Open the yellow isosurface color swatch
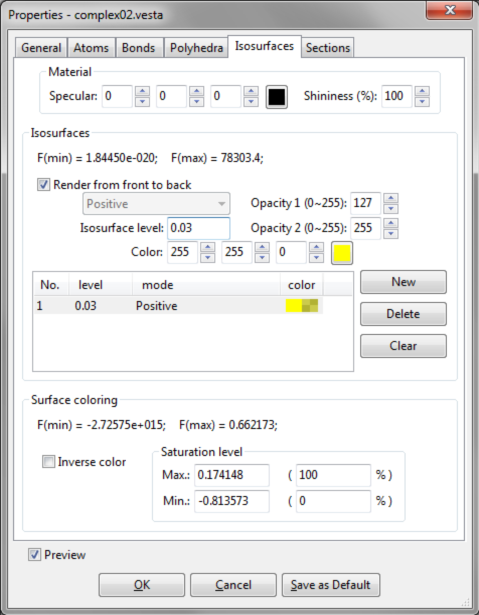This screenshot has width=479, height=615. point(342,253)
